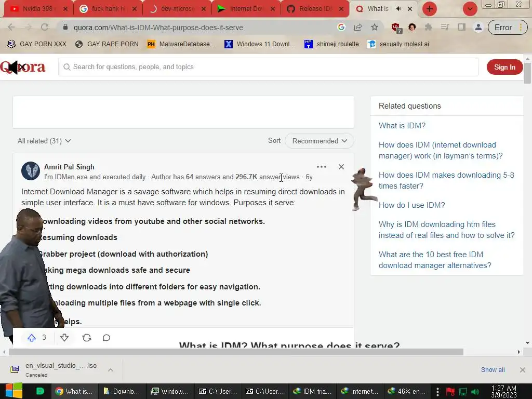Click the Amrit Pal Singh author name
Image resolution: width=532 pixels, height=399 pixels.
[69, 167]
